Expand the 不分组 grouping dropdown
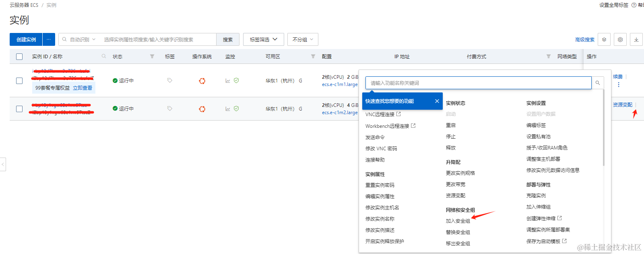 [303, 39]
